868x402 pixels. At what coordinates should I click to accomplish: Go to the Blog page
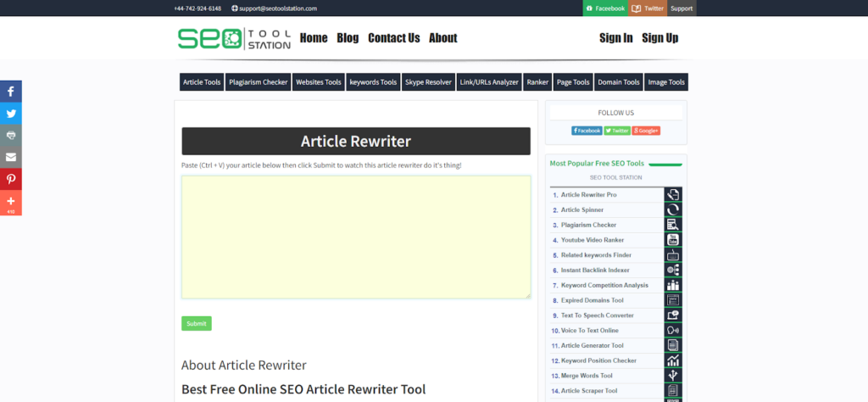tap(348, 38)
